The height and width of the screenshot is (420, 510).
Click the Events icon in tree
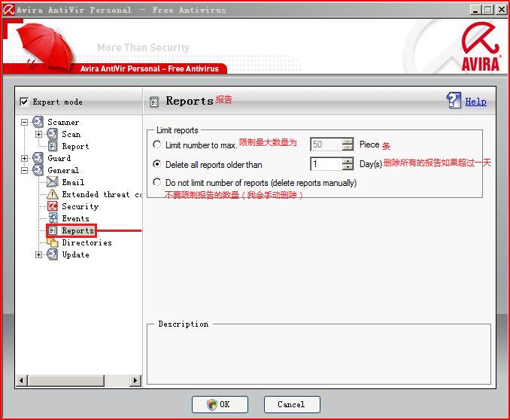coord(53,218)
